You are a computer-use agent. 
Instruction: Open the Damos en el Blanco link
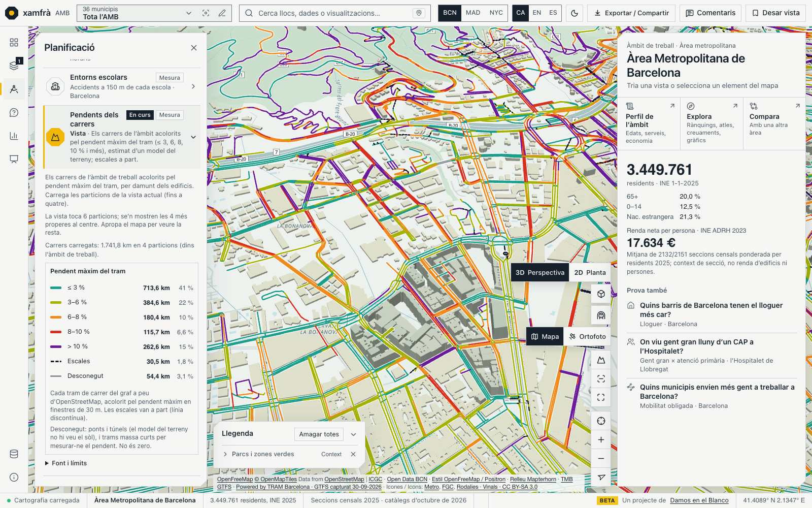699,500
